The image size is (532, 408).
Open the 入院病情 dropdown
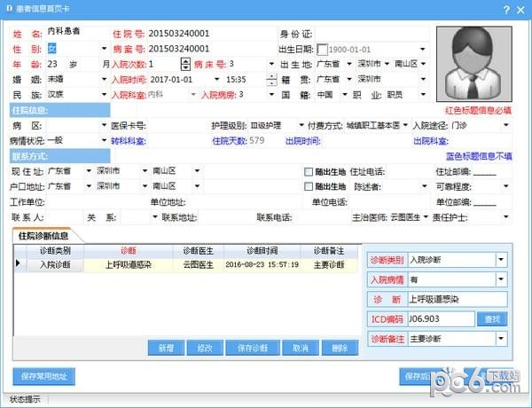point(501,279)
